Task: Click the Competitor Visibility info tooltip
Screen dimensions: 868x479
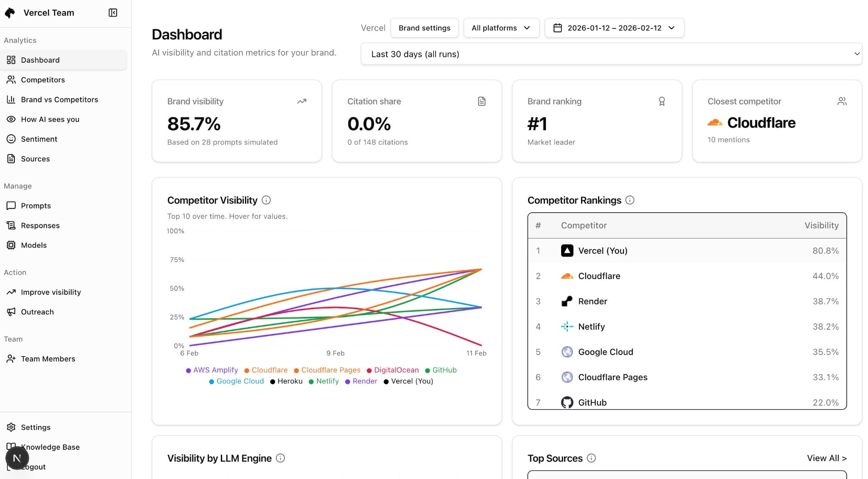Action: (267, 200)
